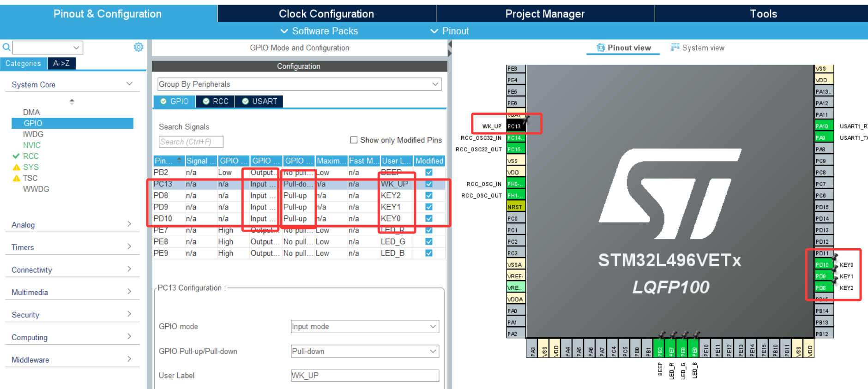Select pin PA9 on the chip

click(x=824, y=138)
